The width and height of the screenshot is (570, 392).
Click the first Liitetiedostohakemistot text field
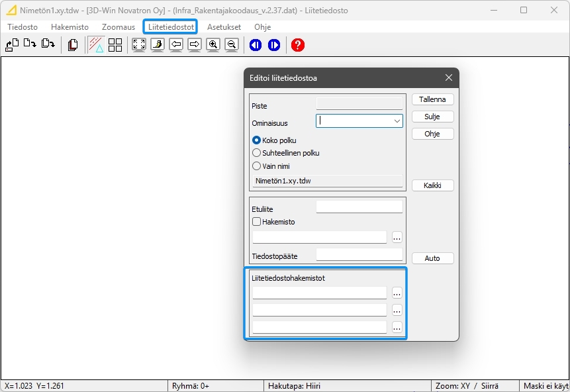pyautogui.click(x=320, y=293)
